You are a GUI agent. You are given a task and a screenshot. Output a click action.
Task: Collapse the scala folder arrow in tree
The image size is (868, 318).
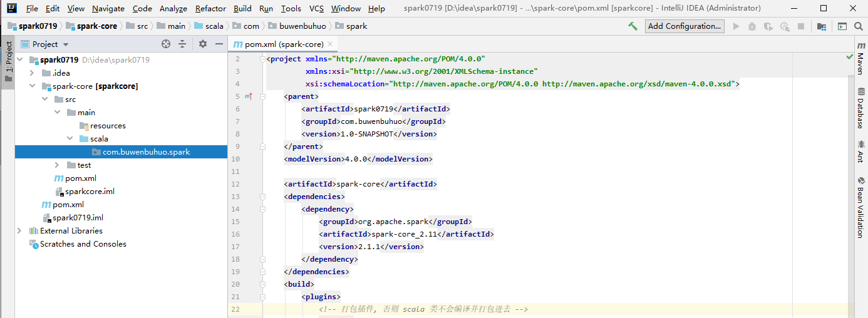[x=70, y=139]
